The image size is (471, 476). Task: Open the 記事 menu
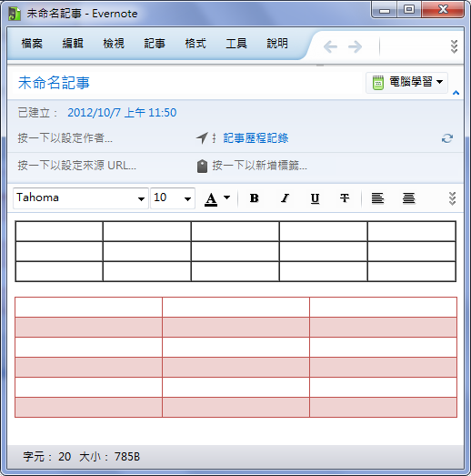tap(155, 44)
